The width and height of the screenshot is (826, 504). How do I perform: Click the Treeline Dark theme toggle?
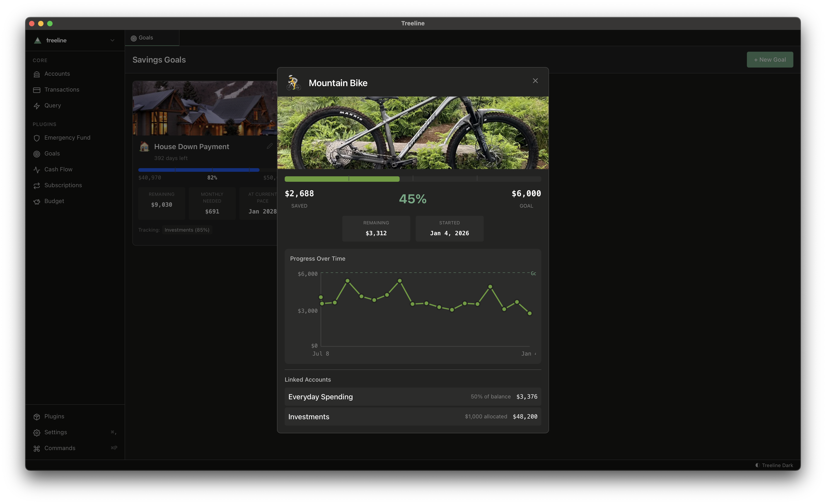coord(774,465)
